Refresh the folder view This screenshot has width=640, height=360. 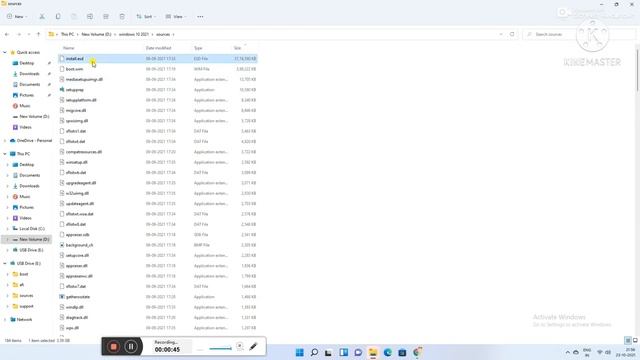(512, 34)
